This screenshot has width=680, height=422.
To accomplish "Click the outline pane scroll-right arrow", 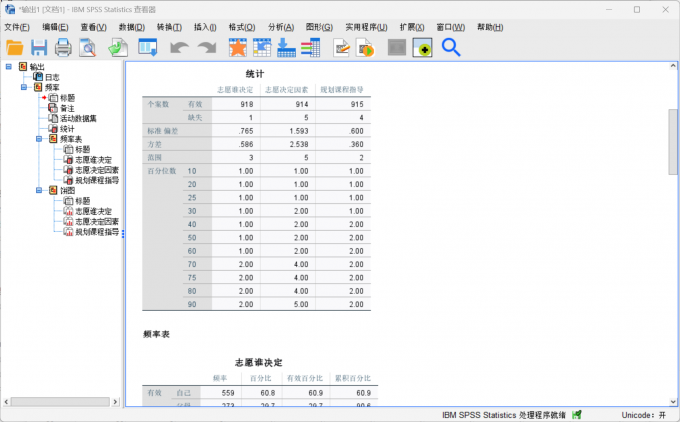I will (x=115, y=402).
